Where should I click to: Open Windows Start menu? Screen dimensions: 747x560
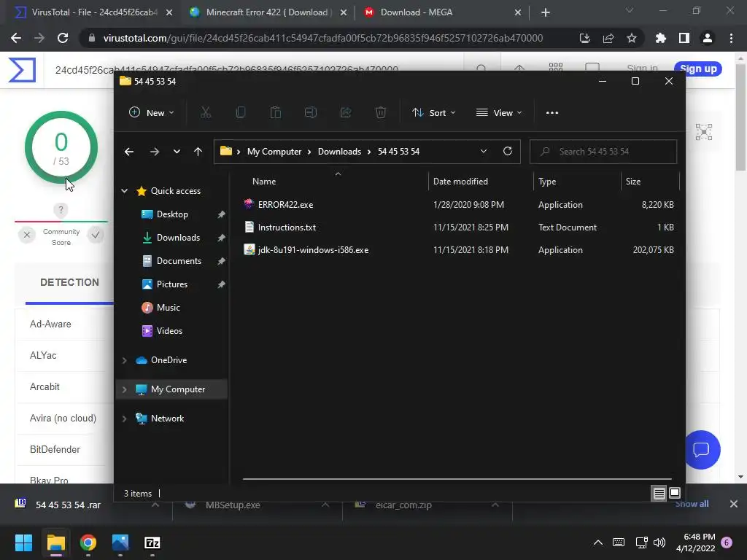pos(23,542)
